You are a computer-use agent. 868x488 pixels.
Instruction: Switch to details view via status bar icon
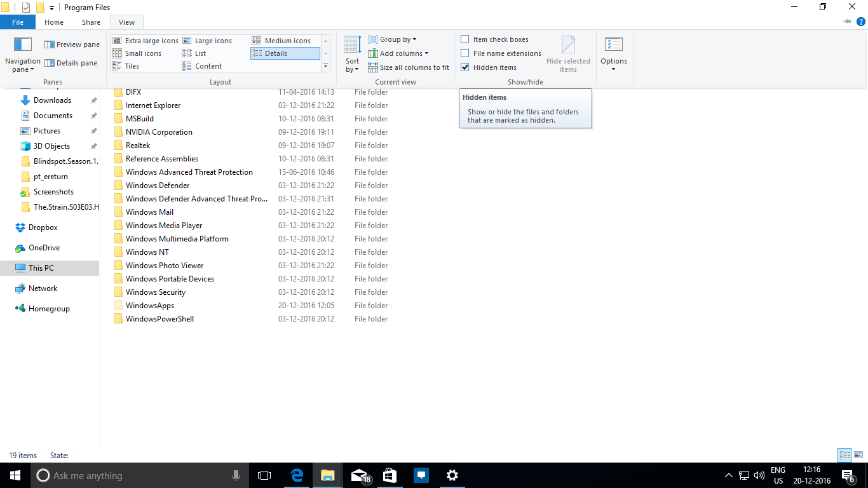tap(844, 455)
